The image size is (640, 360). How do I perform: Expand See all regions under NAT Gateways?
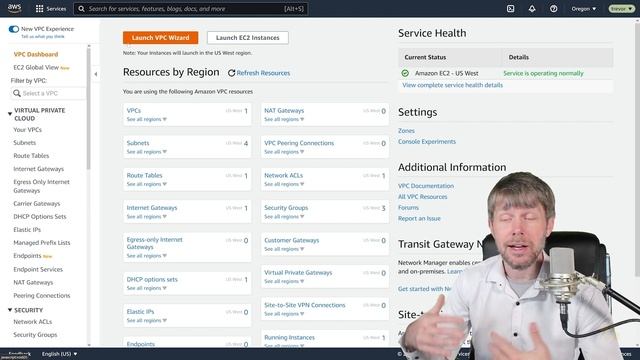tap(284, 119)
